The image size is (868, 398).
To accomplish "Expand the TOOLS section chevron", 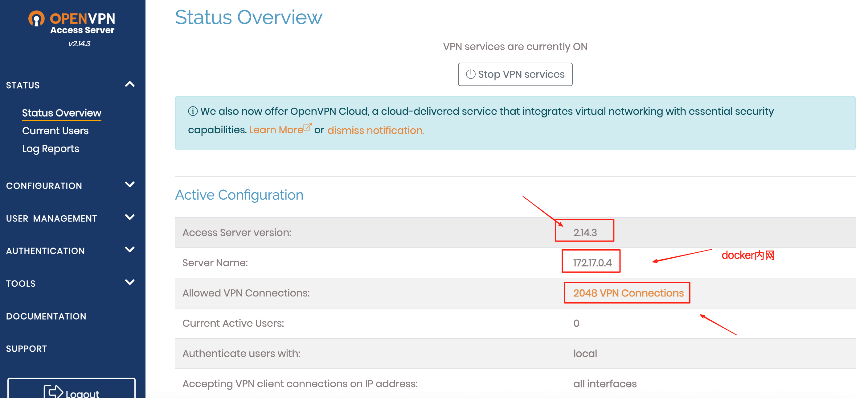I will (x=130, y=282).
